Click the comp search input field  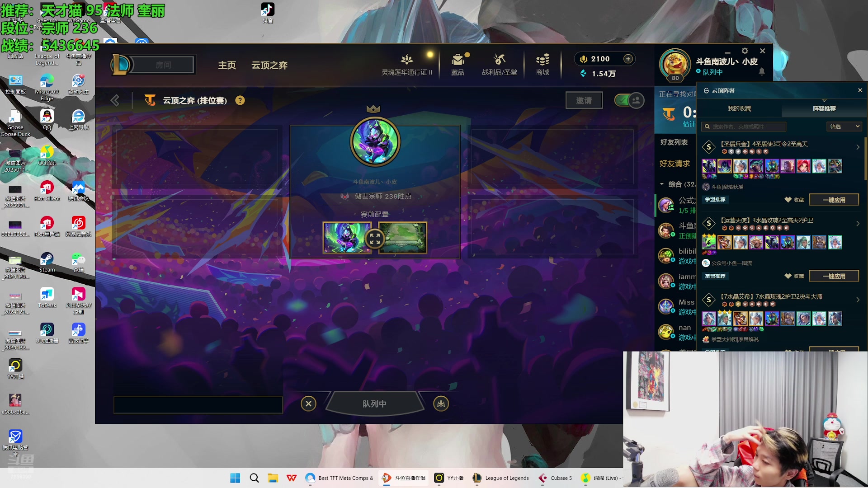[x=744, y=127]
